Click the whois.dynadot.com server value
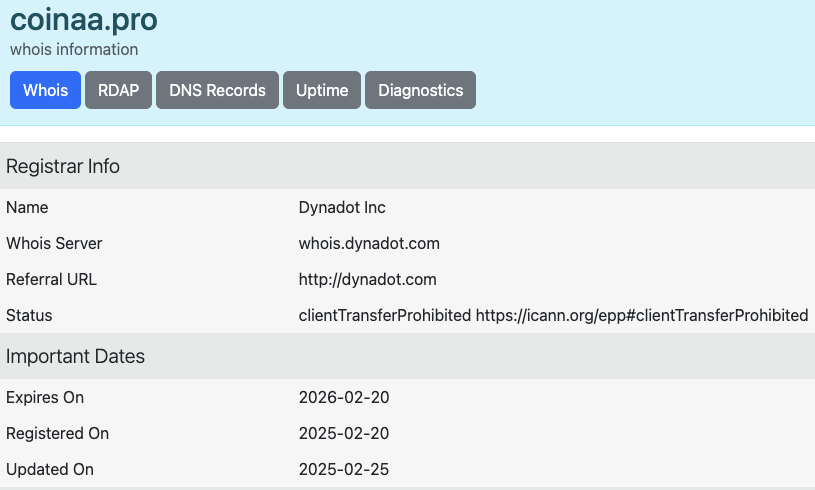The width and height of the screenshot is (815, 490). [369, 243]
